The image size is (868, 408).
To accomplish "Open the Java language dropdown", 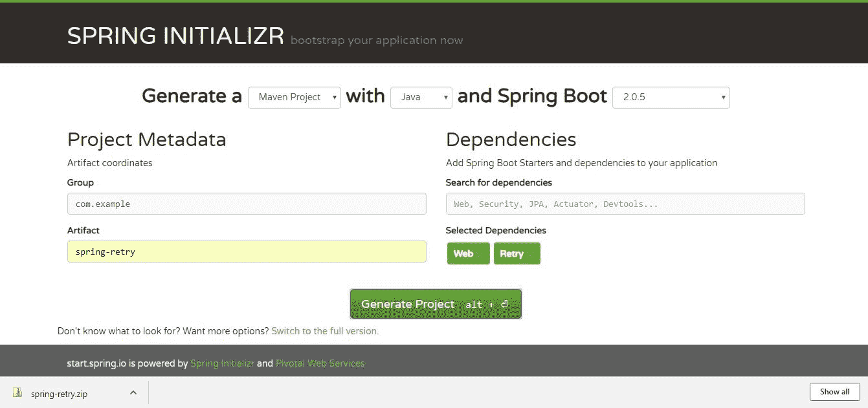I will [x=421, y=98].
